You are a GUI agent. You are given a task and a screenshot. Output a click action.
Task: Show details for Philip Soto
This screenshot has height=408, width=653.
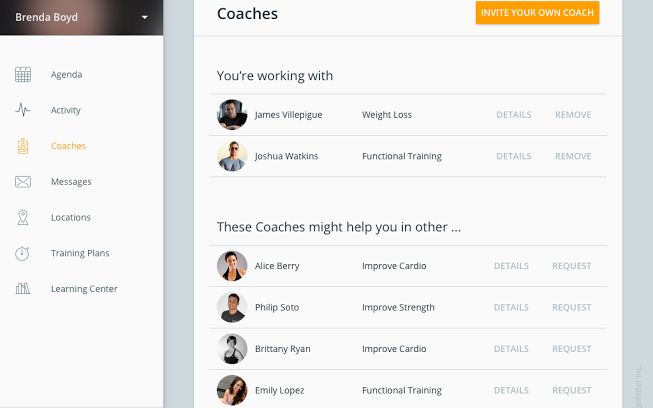click(511, 307)
